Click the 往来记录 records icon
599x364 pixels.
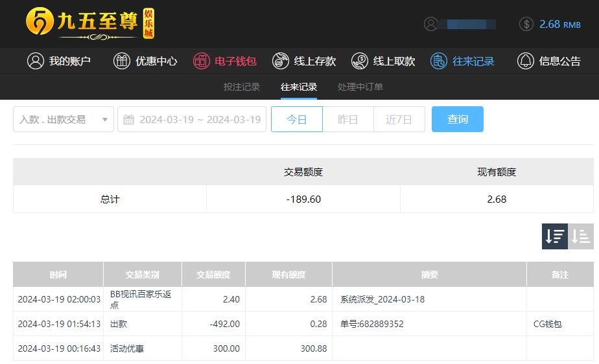click(438, 61)
